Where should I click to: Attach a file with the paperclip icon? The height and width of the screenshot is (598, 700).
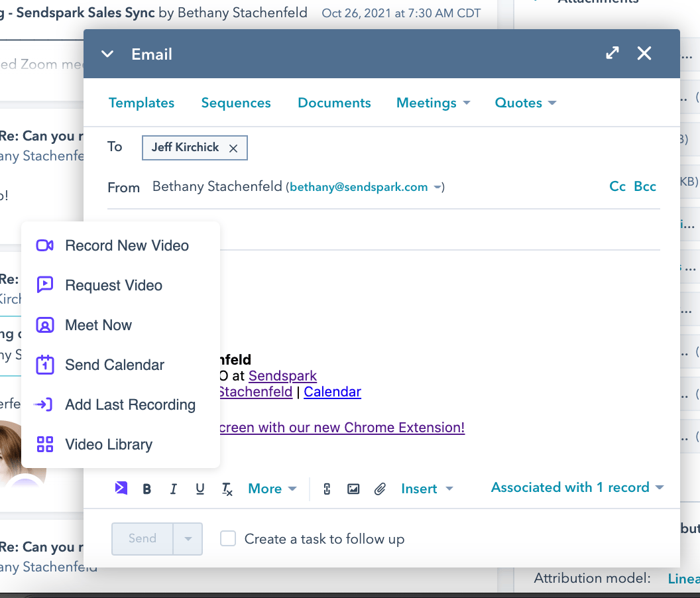tap(380, 489)
